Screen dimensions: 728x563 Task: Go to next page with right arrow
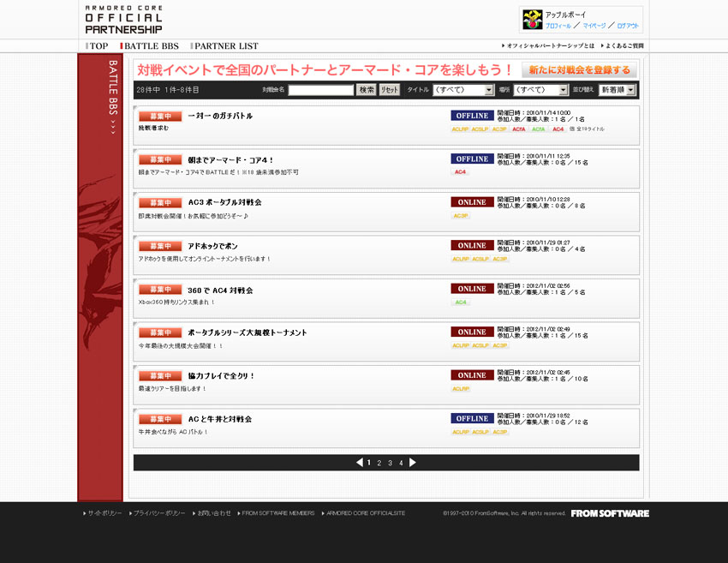[x=413, y=462]
